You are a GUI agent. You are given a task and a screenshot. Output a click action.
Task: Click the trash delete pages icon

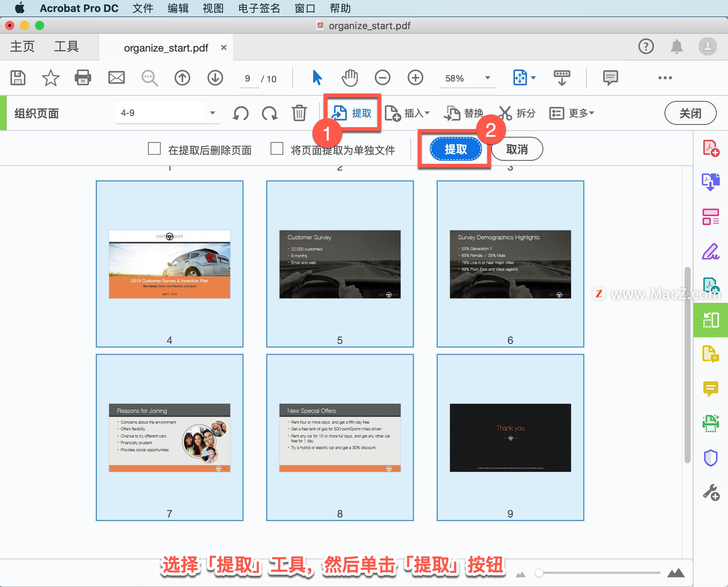click(299, 113)
